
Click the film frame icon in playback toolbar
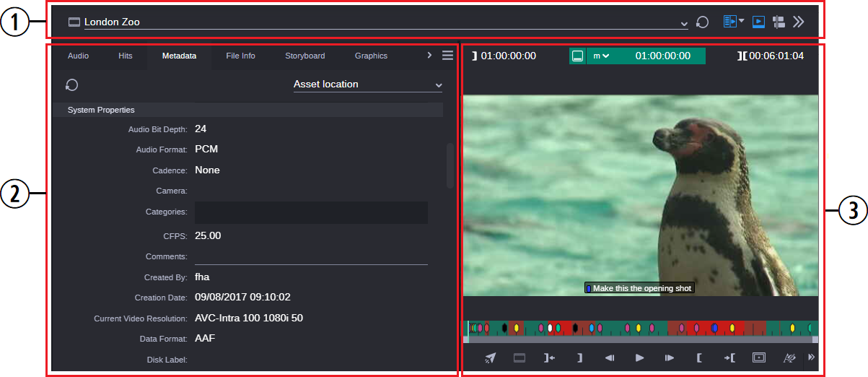point(520,357)
